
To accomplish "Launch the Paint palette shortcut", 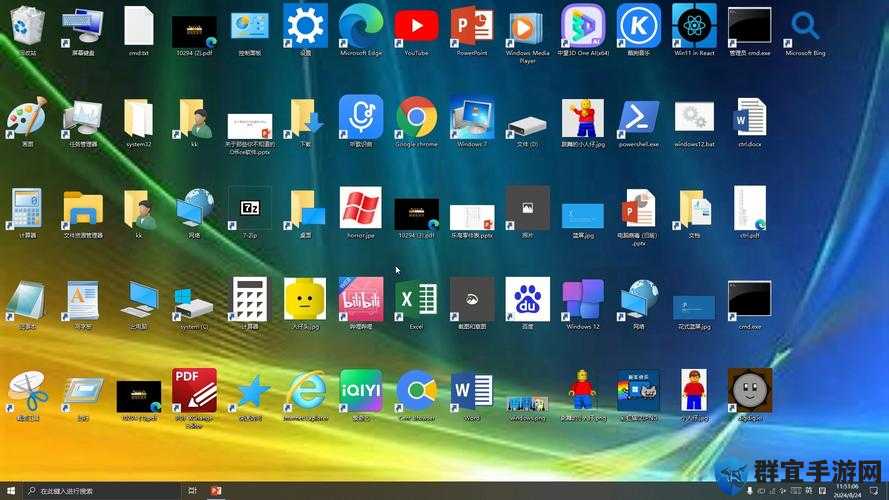I will 27,117.
